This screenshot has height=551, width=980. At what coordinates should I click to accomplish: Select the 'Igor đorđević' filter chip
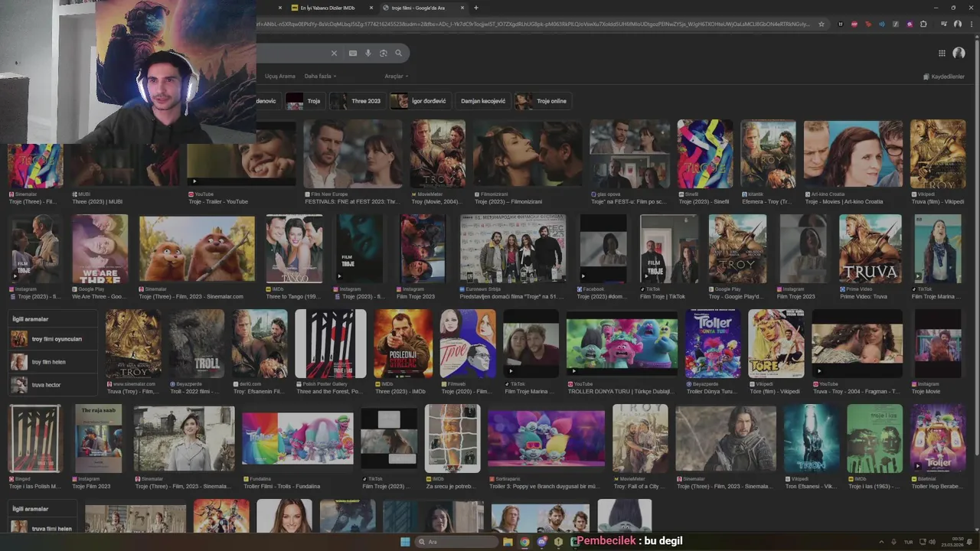tap(420, 101)
